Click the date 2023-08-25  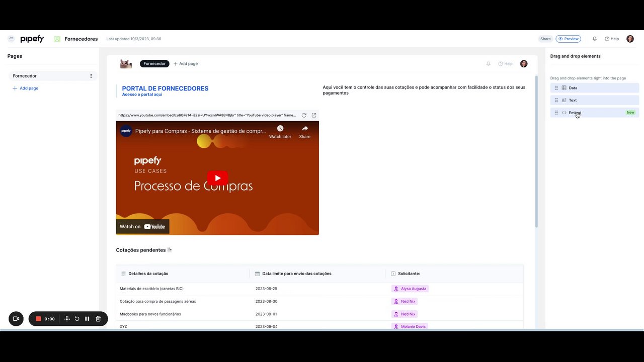click(x=266, y=289)
